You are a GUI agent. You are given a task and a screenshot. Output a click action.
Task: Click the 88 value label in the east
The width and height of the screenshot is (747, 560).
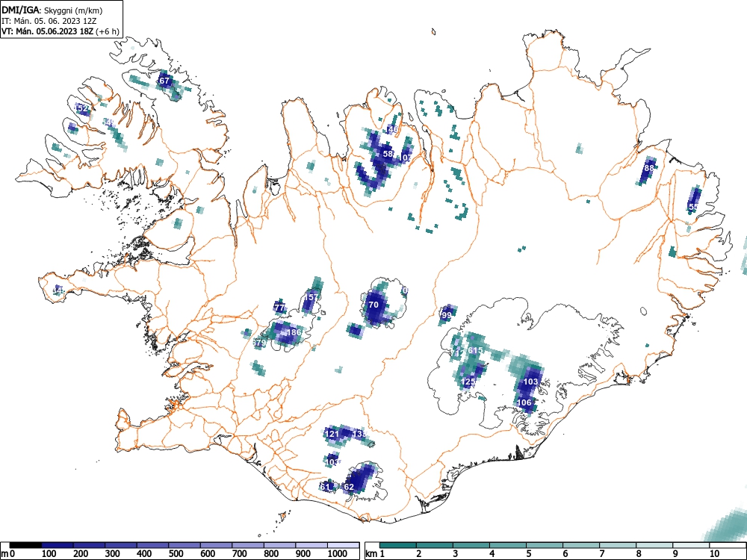click(649, 168)
